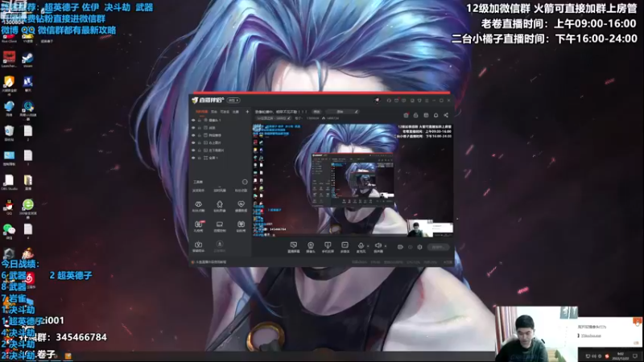Open the notification bell above the preview

click(436, 115)
